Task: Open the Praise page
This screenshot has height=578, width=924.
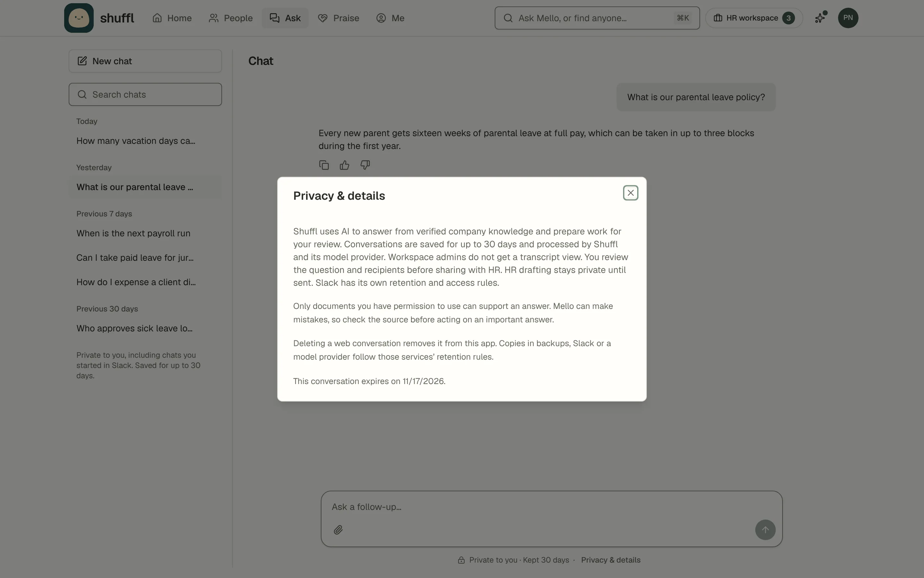Action: pos(338,18)
